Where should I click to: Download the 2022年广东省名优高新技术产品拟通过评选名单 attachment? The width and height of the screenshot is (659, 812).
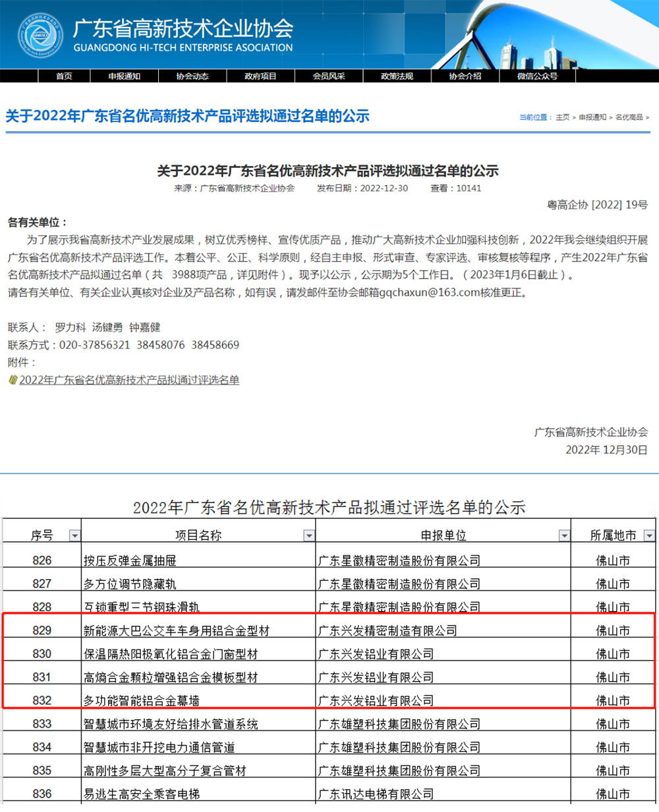(x=129, y=380)
